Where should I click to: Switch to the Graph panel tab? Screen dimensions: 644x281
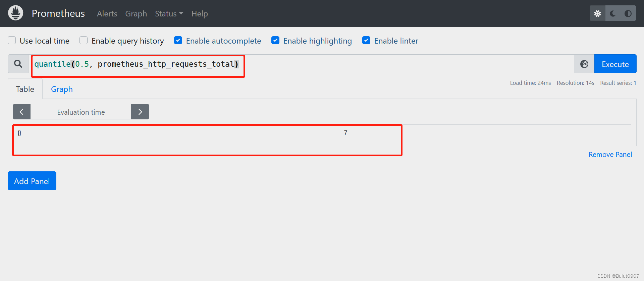[x=62, y=89]
